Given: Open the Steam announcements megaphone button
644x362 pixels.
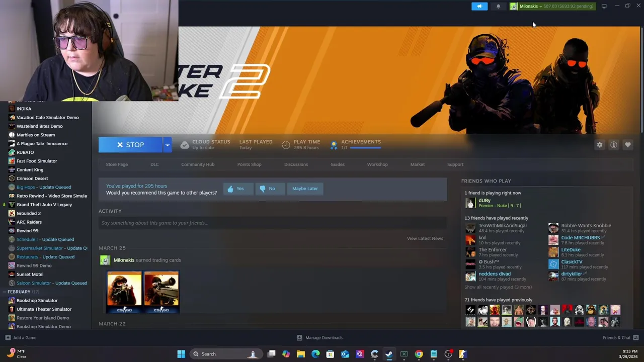Looking at the screenshot, I should (479, 6).
